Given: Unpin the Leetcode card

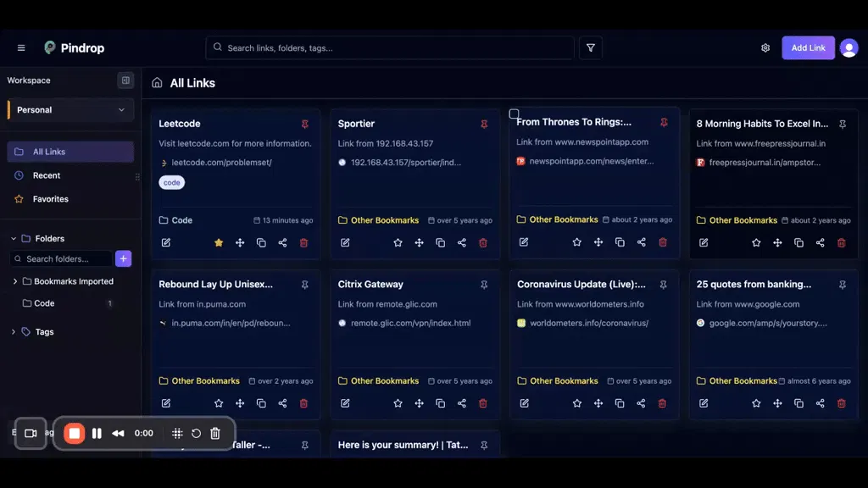Looking at the screenshot, I should (x=305, y=124).
